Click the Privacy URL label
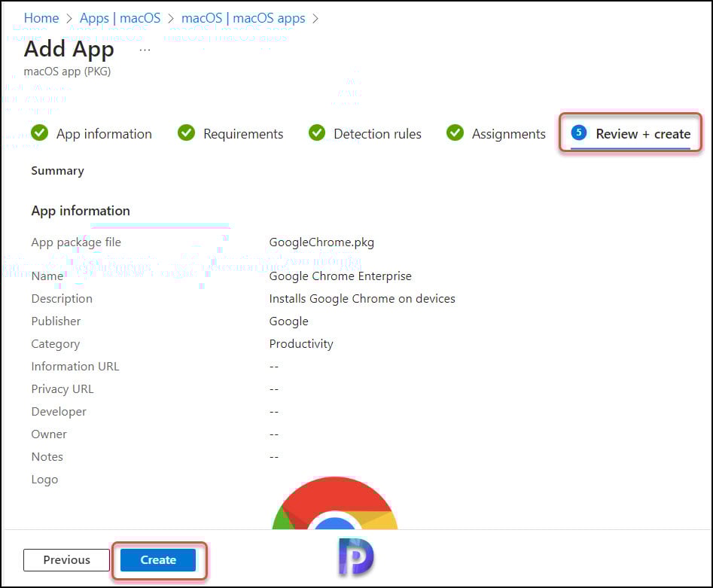The image size is (713, 588). pyautogui.click(x=62, y=388)
